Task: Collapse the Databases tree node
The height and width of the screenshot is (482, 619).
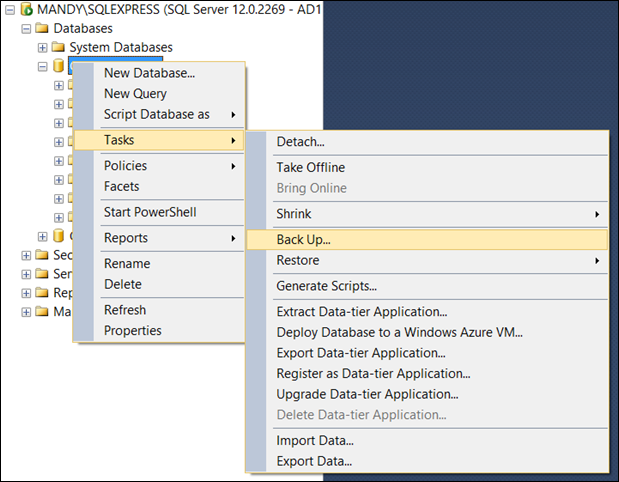Action: [x=26, y=29]
